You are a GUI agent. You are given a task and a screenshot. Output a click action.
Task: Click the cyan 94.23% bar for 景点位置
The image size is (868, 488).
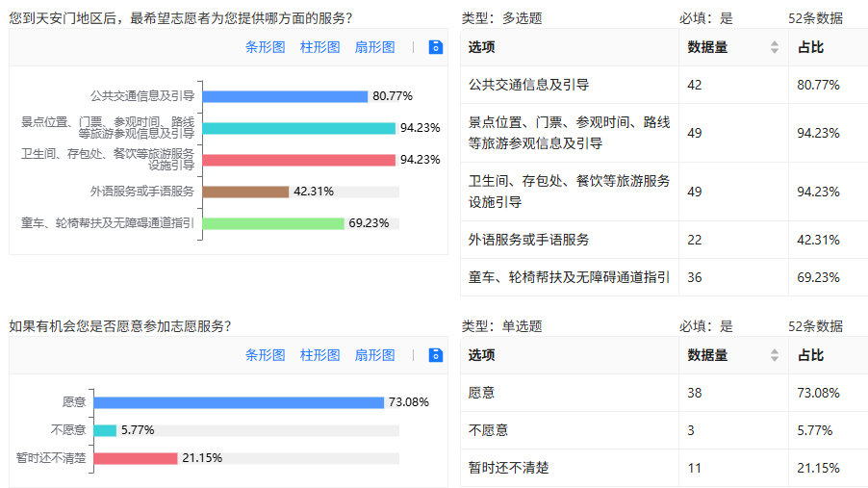299,129
